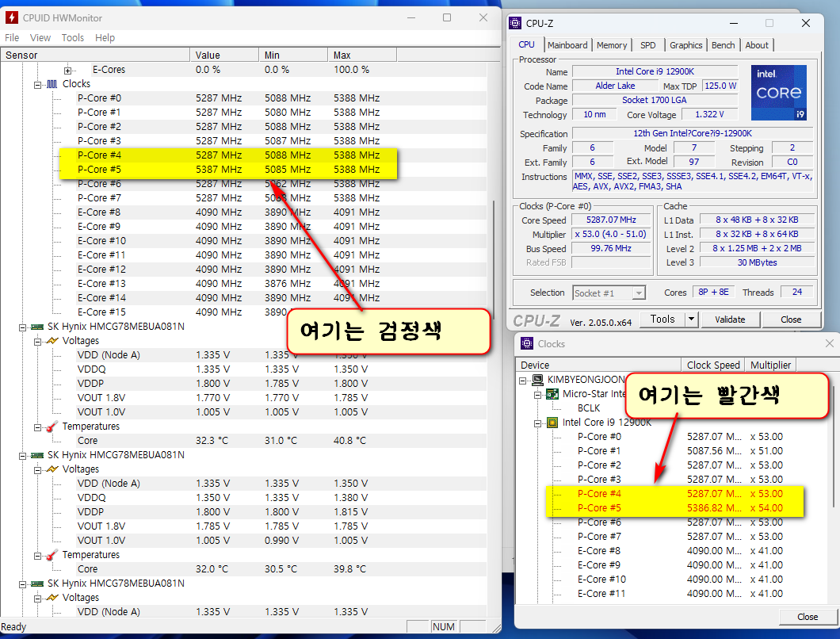Click the Core Voltage 1.322 V field

[709, 114]
